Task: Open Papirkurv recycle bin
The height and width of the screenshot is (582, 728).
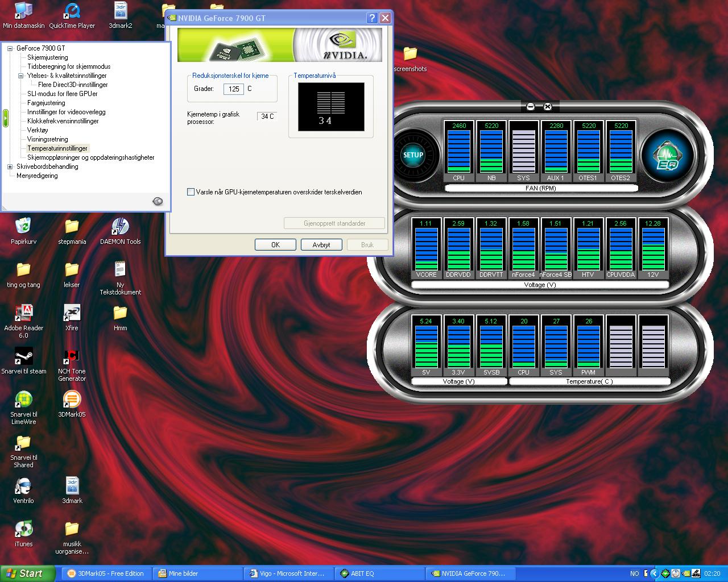Action: [23, 231]
